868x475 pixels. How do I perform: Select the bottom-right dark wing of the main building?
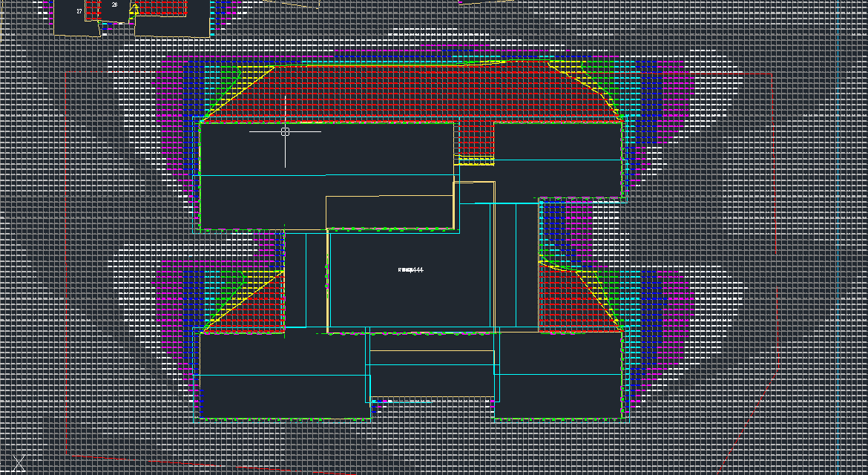click(x=558, y=375)
